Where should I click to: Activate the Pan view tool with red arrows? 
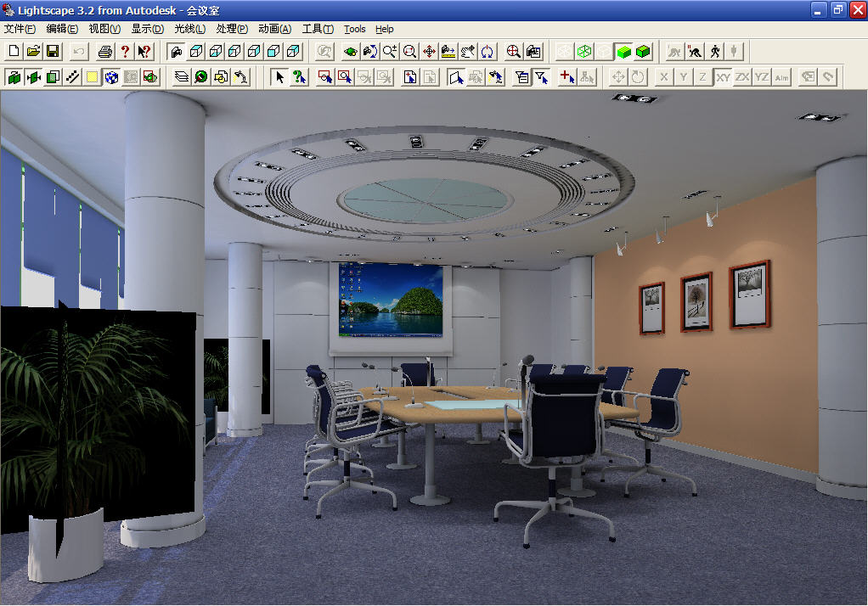click(x=429, y=52)
